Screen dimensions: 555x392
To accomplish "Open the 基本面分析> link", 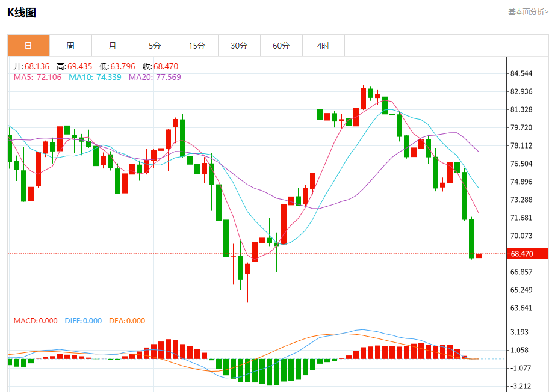I will pyautogui.click(x=528, y=11).
